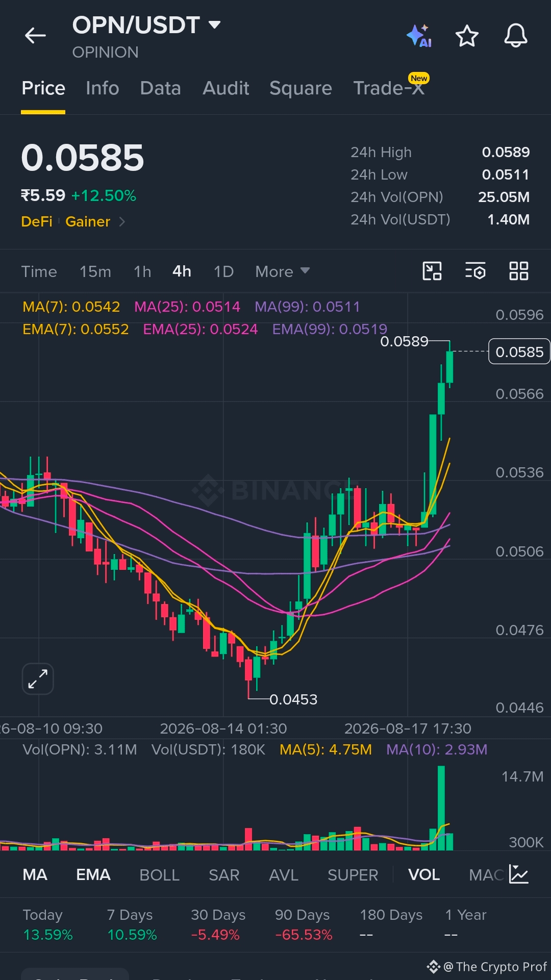Tap the EMA(25): 0.0524 legend
This screenshot has height=980, width=551.
[201, 329]
